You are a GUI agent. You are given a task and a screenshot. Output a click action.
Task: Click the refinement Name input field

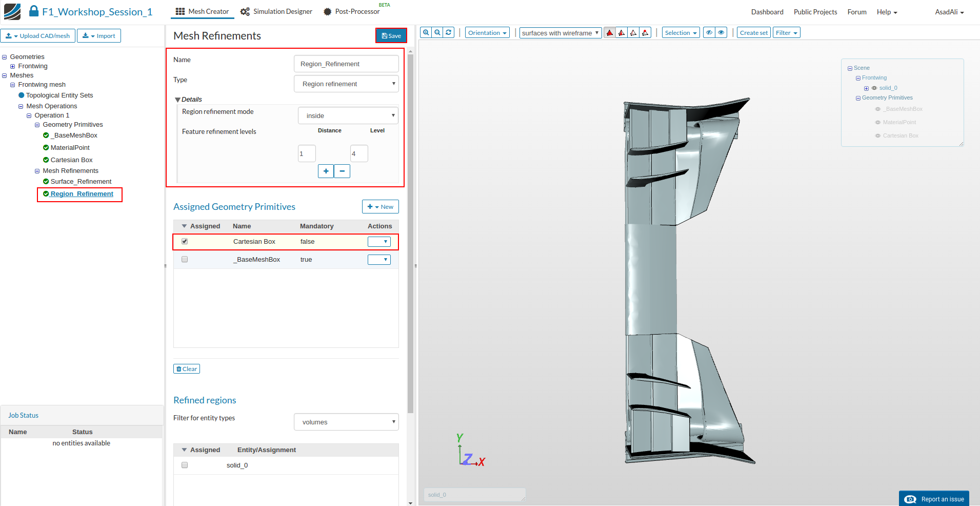coord(346,64)
